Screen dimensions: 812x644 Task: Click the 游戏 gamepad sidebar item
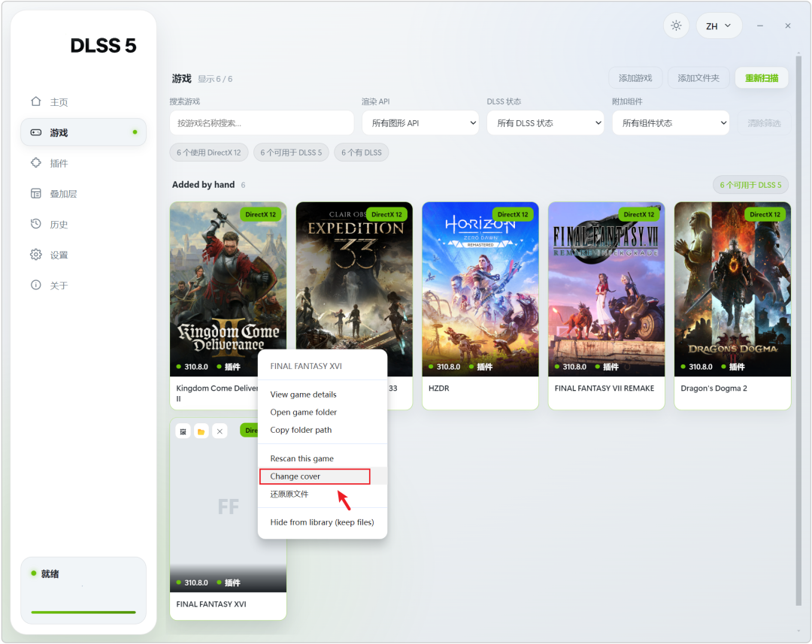[83, 132]
